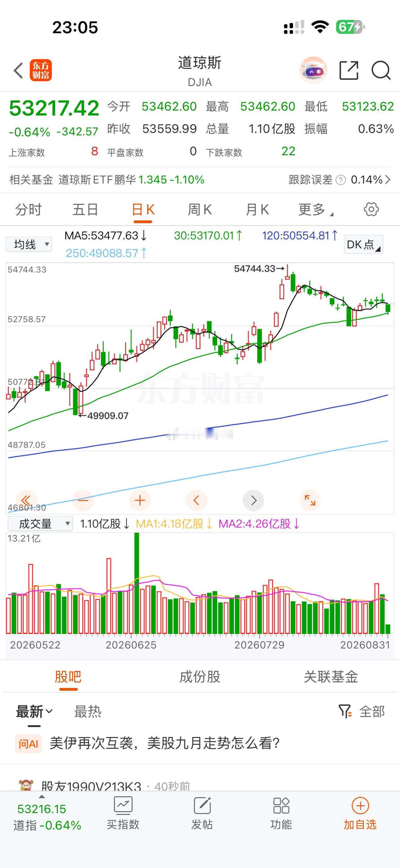The image size is (400, 868).
Task: Open post 美伊再次互袭，美股九月走势怎么看?
Action: (165, 743)
